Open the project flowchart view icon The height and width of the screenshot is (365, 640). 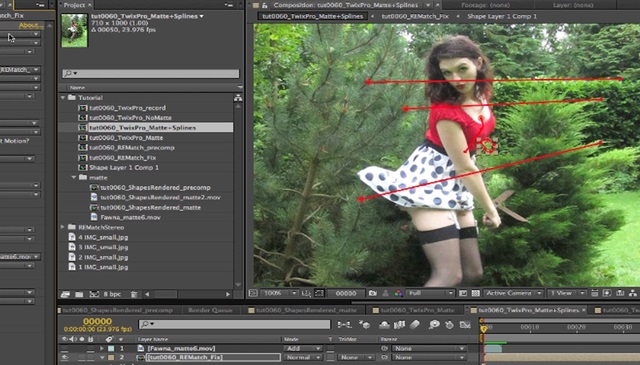238,98
